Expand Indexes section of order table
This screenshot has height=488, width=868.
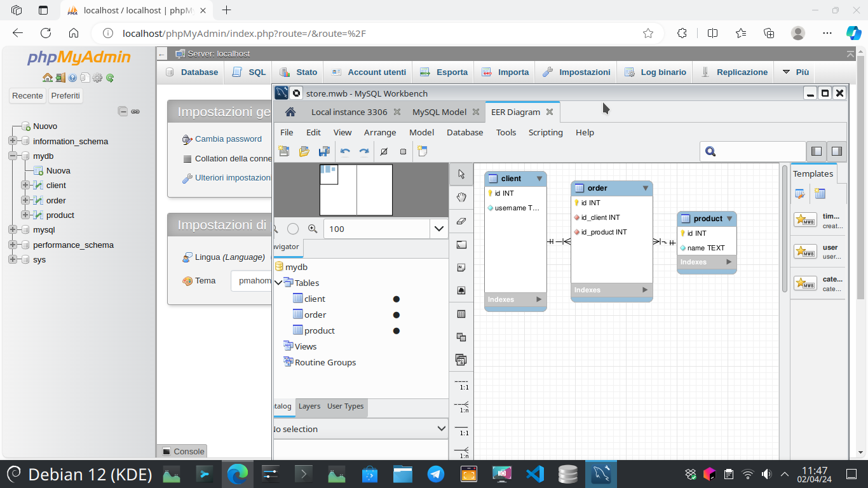point(645,290)
